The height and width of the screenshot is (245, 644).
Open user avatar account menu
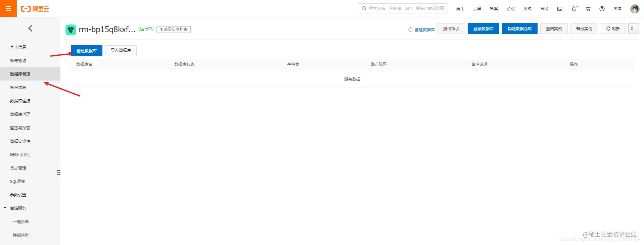pyautogui.click(x=635, y=9)
